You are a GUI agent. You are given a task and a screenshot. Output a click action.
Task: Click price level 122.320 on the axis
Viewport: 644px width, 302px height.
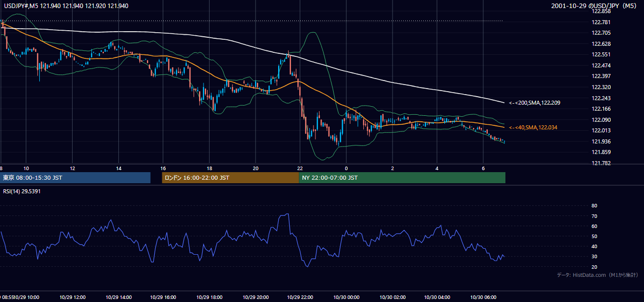click(601, 87)
